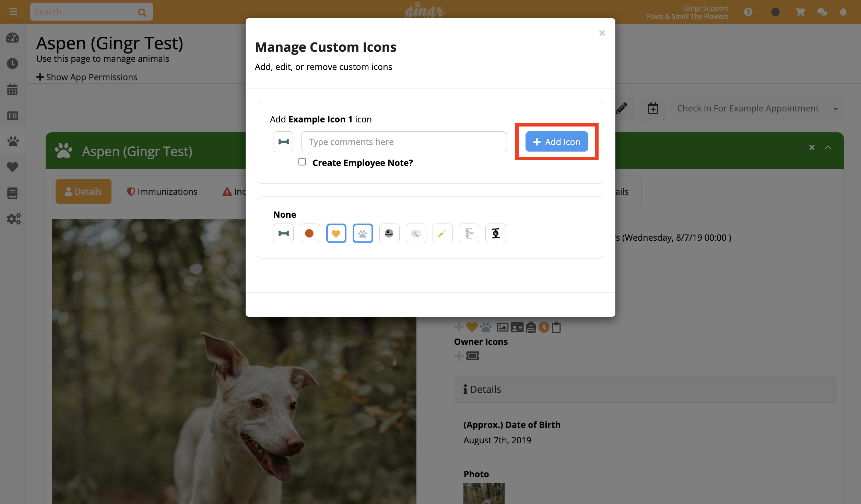Deselect the highlighted paw icon swatch
The height and width of the screenshot is (504, 861).
pyautogui.click(x=363, y=233)
